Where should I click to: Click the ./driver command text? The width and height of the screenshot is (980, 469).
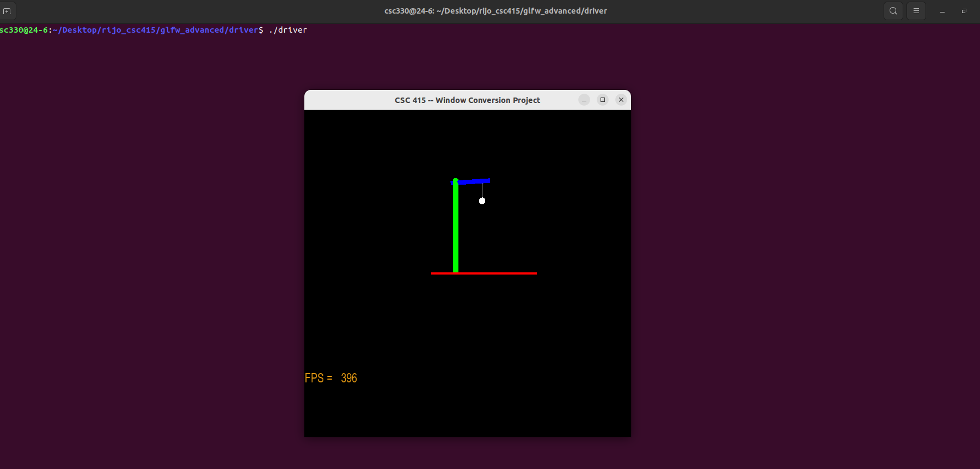point(288,30)
